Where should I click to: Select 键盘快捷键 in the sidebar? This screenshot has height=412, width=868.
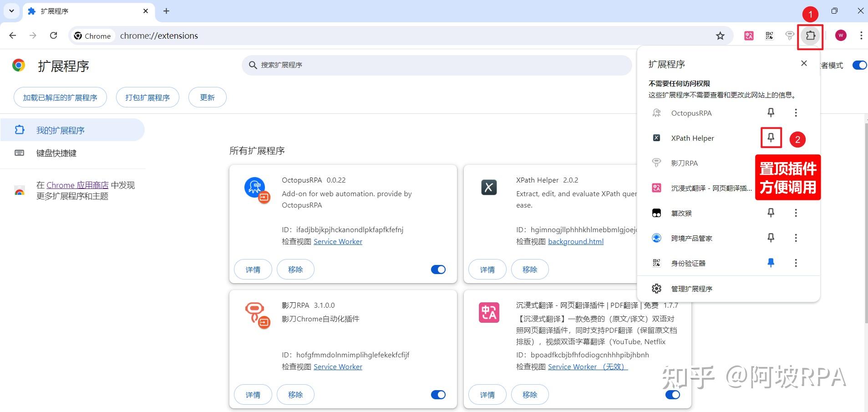pyautogui.click(x=56, y=153)
